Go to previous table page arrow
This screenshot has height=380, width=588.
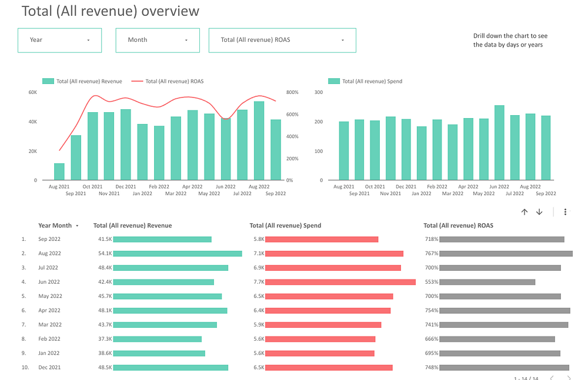(x=552, y=378)
